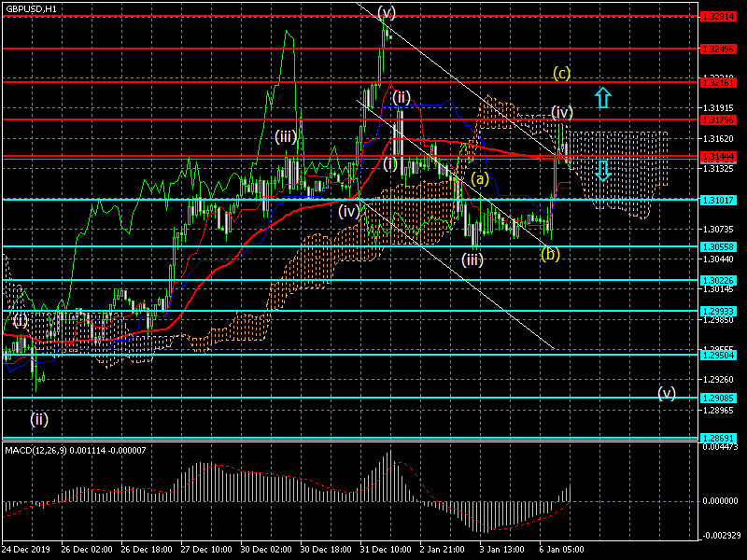Viewport: 747px width, 560px height.
Task: Click the 26 Dec 18:00 time label
Action: tap(147, 549)
